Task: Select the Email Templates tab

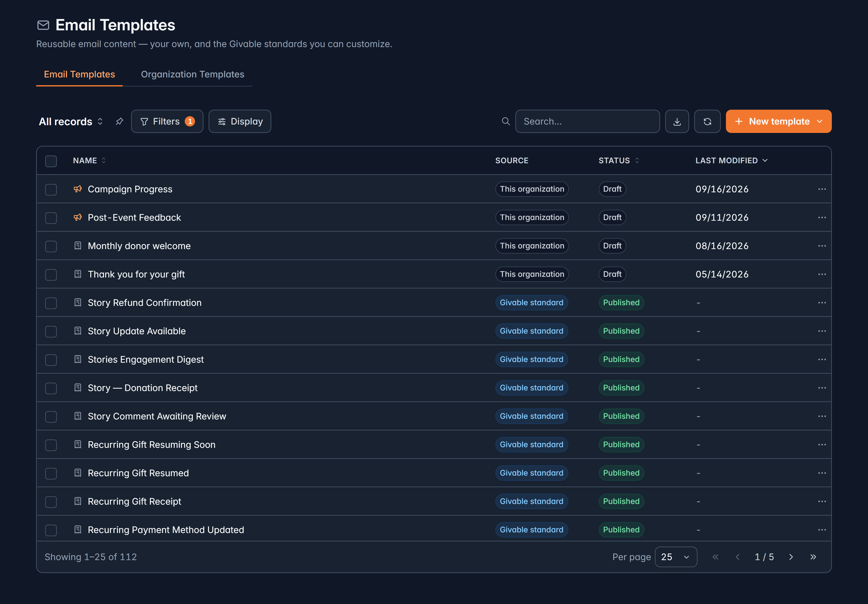Action: [79, 74]
